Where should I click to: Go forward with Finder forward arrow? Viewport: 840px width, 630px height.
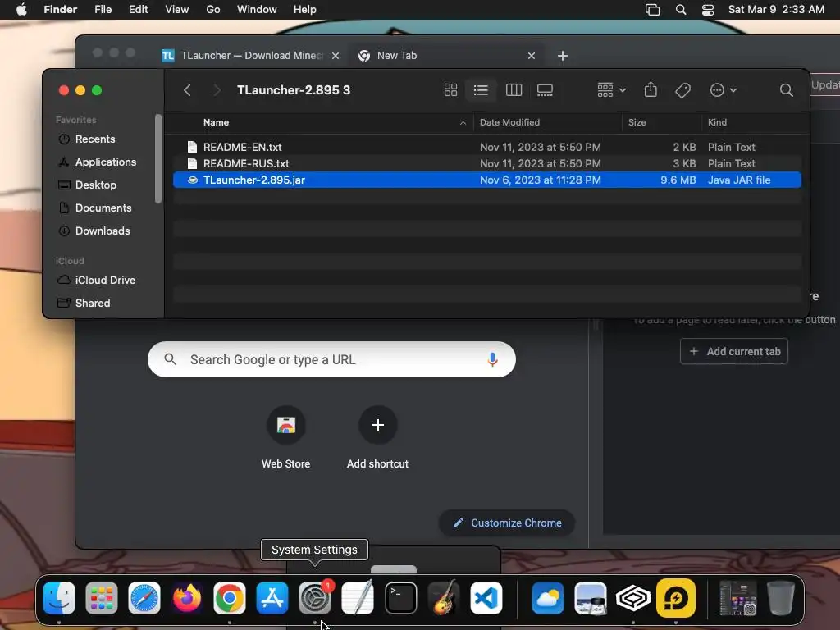[217, 90]
